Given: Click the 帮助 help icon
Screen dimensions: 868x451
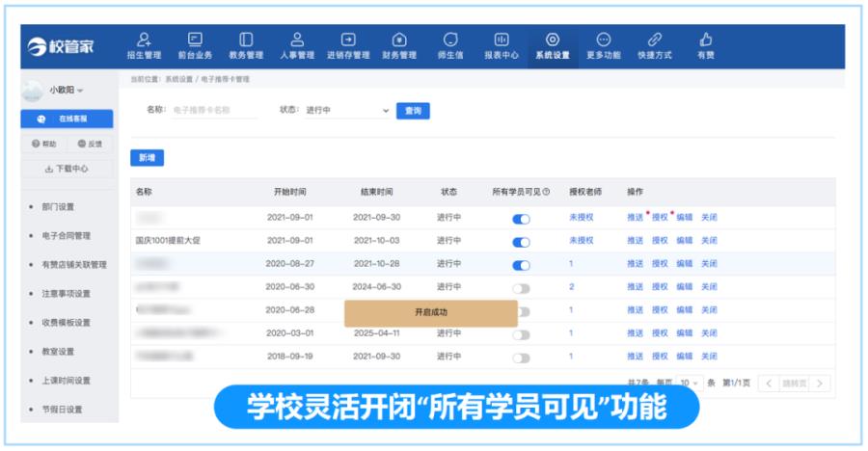Looking at the screenshot, I should click(36, 144).
